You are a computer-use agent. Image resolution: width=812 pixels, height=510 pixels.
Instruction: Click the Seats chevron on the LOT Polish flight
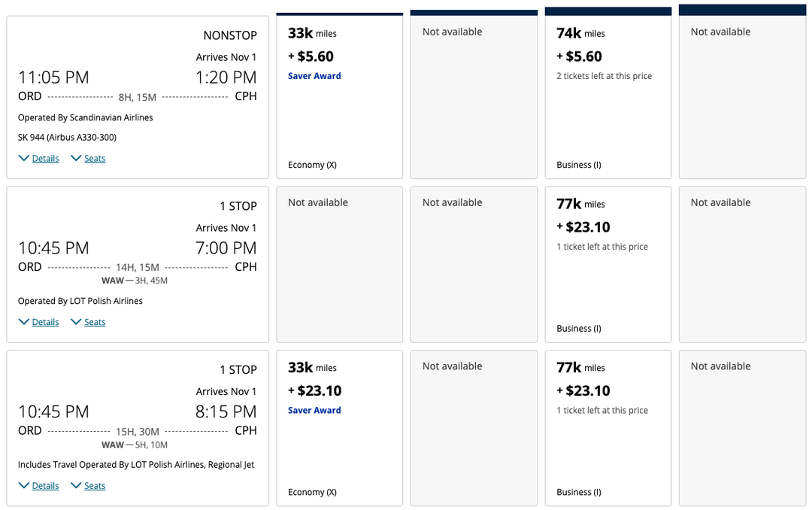tap(75, 322)
